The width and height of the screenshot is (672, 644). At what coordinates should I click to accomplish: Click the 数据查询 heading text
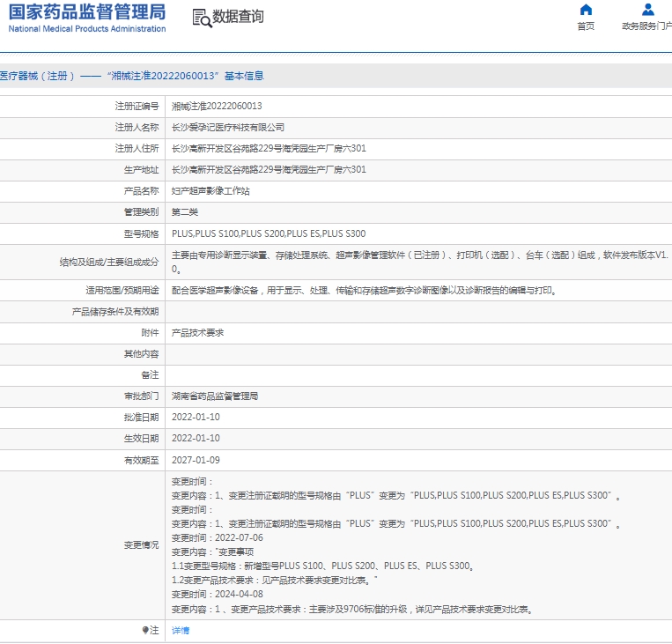[238, 17]
